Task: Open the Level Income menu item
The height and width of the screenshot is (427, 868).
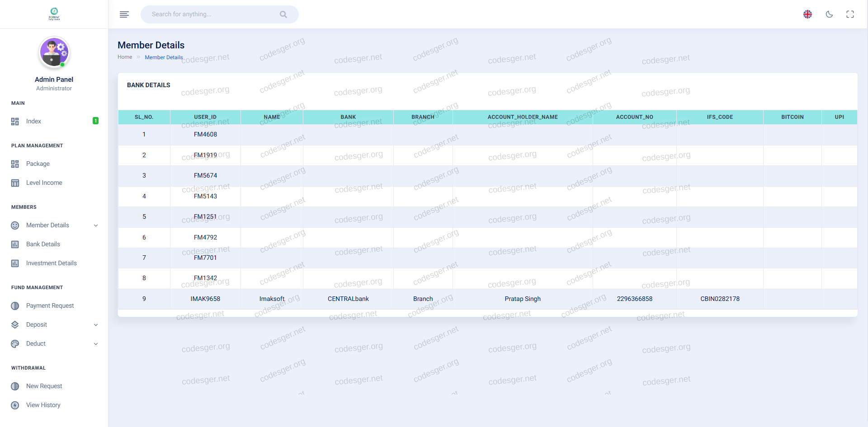Action: pos(54,183)
